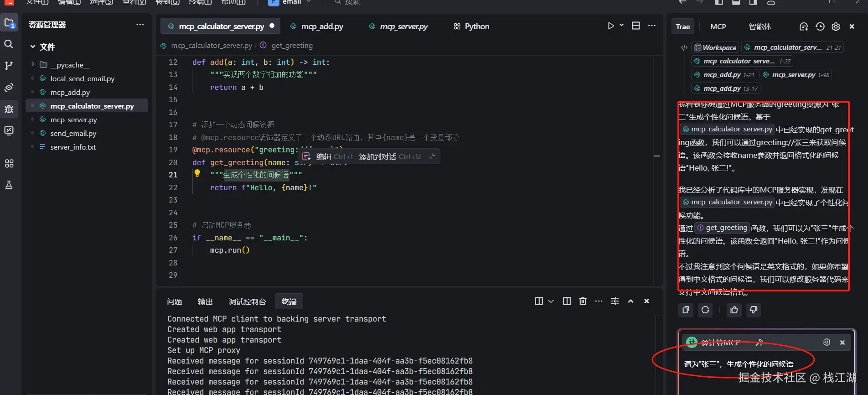
Task: Open mcp_add.py 13-17 context chip
Action: 726,88
